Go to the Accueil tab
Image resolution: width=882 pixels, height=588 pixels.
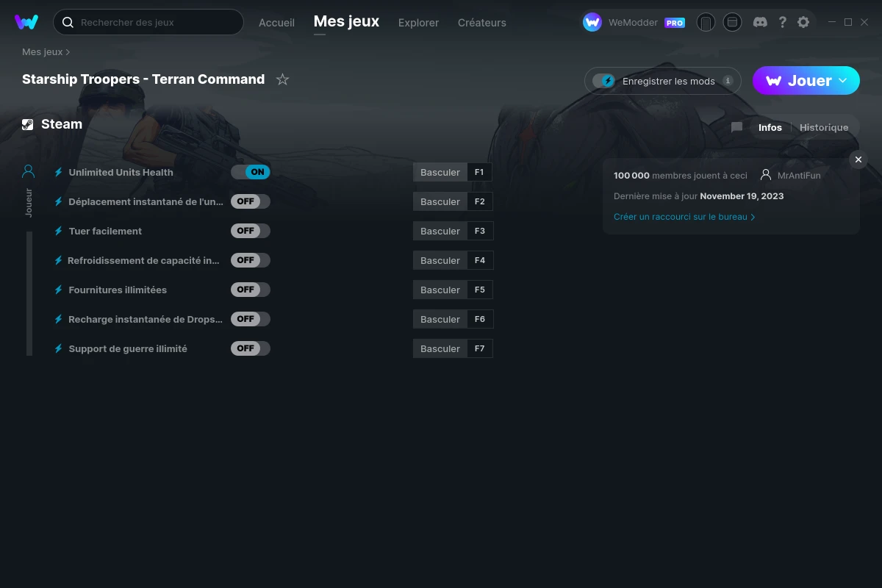276,23
